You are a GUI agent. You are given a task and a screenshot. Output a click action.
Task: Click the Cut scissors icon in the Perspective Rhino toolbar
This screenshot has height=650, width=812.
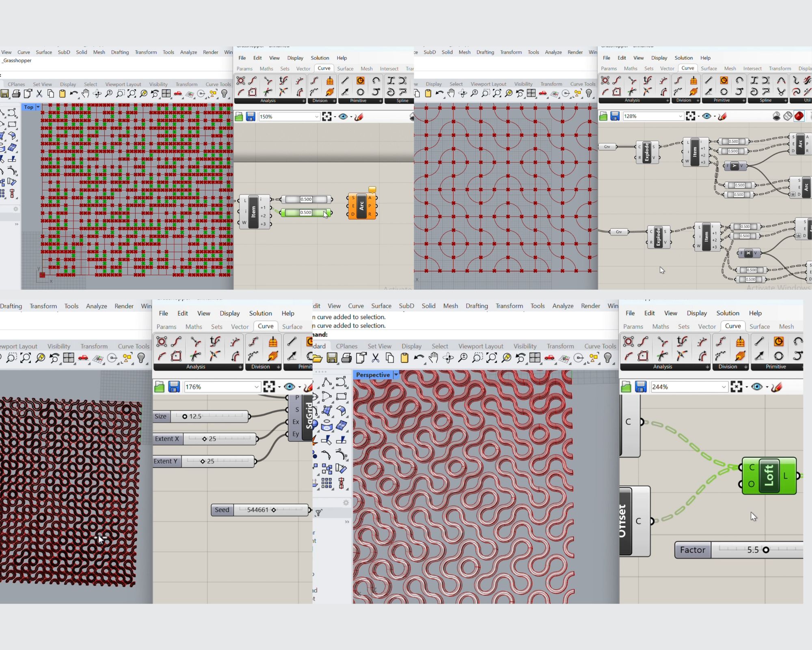[x=376, y=358]
